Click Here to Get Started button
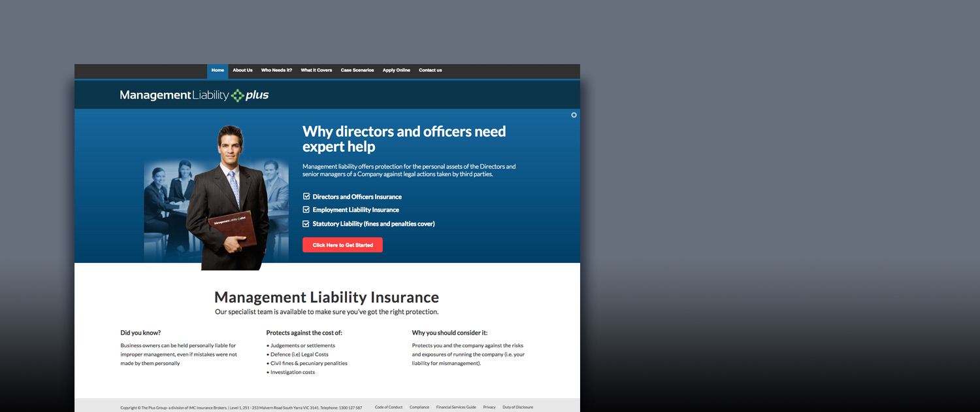 (342, 245)
